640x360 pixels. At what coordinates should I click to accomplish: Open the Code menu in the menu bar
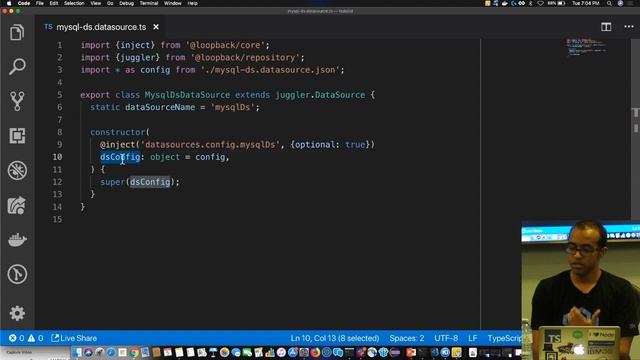(24, 3)
